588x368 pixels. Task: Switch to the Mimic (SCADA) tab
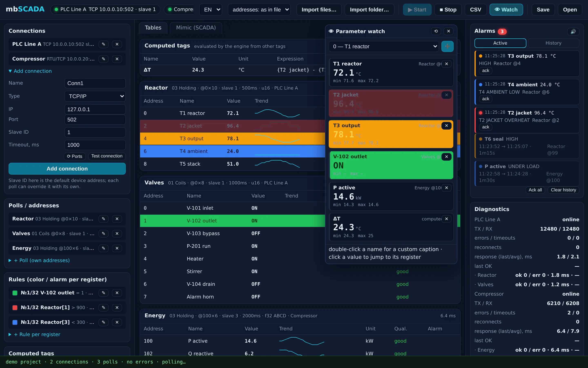196,28
